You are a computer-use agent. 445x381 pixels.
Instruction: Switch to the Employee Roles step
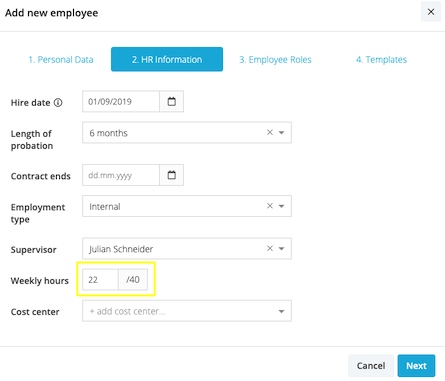tap(275, 60)
